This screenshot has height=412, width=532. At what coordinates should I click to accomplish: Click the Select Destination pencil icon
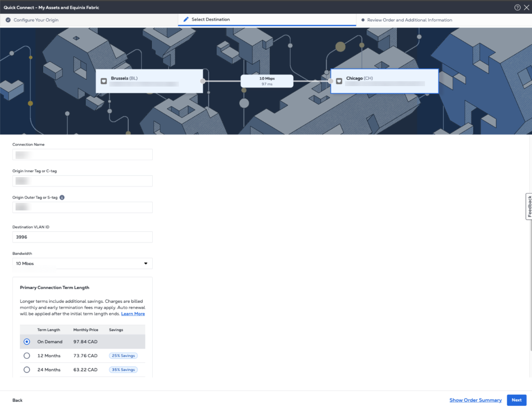coord(186,20)
